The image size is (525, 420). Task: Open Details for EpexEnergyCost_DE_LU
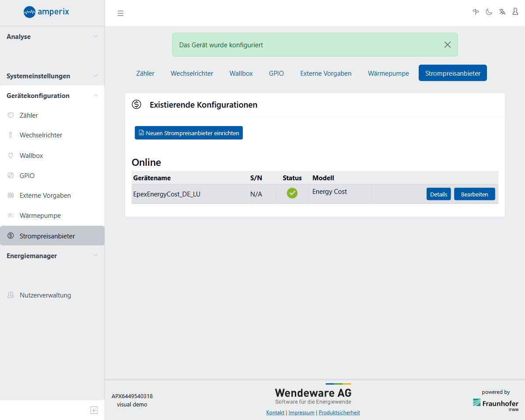click(438, 194)
